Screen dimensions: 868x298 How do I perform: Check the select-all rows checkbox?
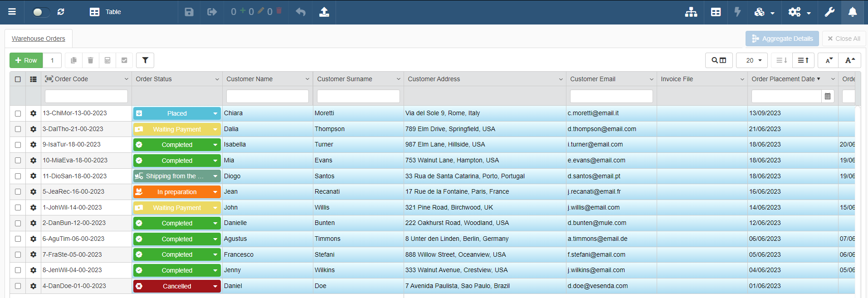[18, 79]
